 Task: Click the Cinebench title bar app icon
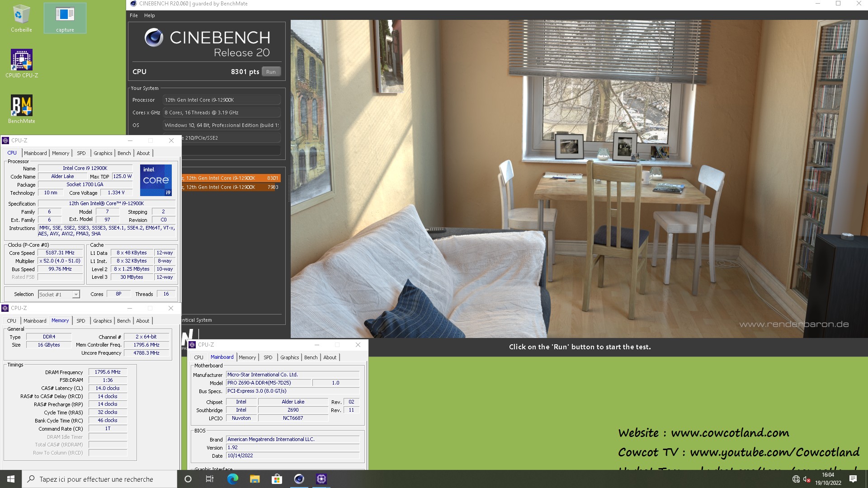(133, 4)
